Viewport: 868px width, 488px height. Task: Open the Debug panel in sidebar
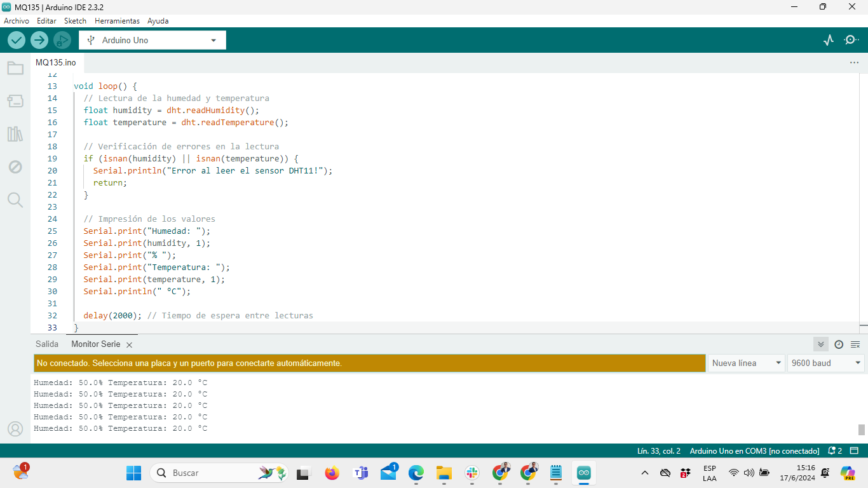pos(15,167)
